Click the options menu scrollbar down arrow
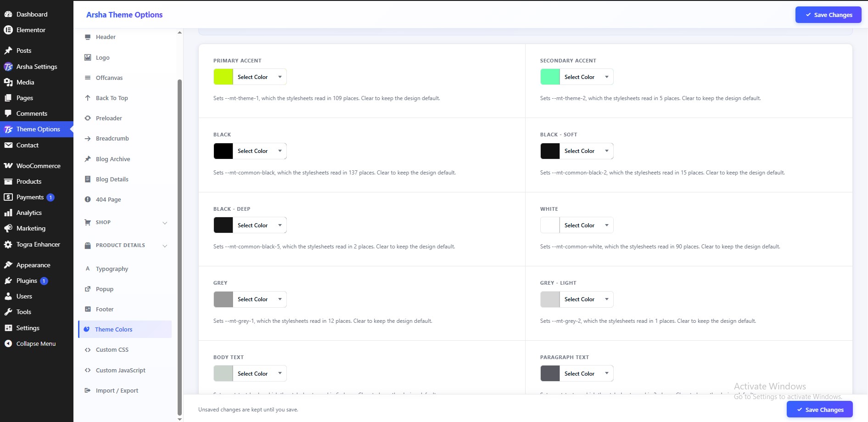Image resolution: width=868 pixels, height=422 pixels. [179, 419]
